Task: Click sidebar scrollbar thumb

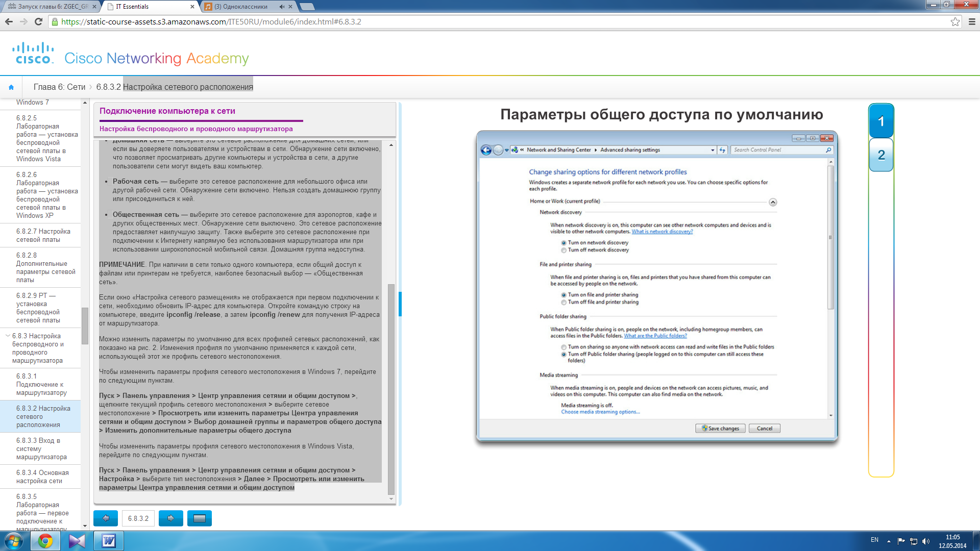Action: 85,325
